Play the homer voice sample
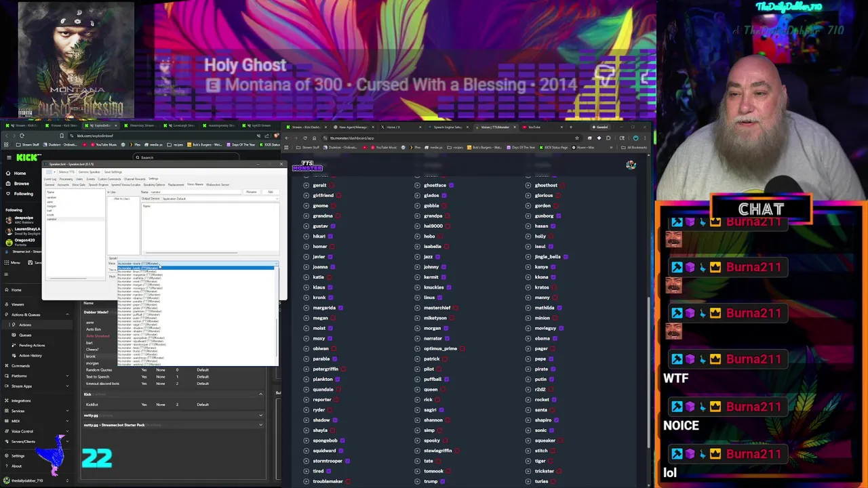868x488 pixels. (306, 247)
